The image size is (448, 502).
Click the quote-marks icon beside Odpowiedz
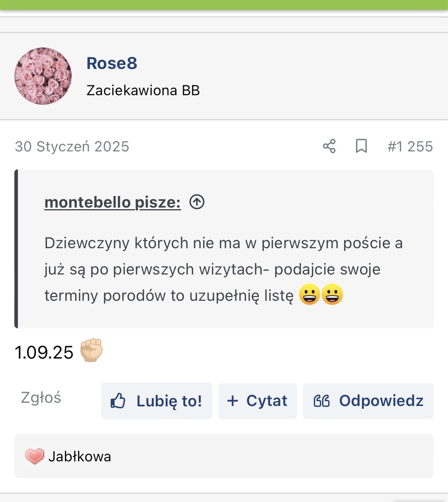pos(322,401)
